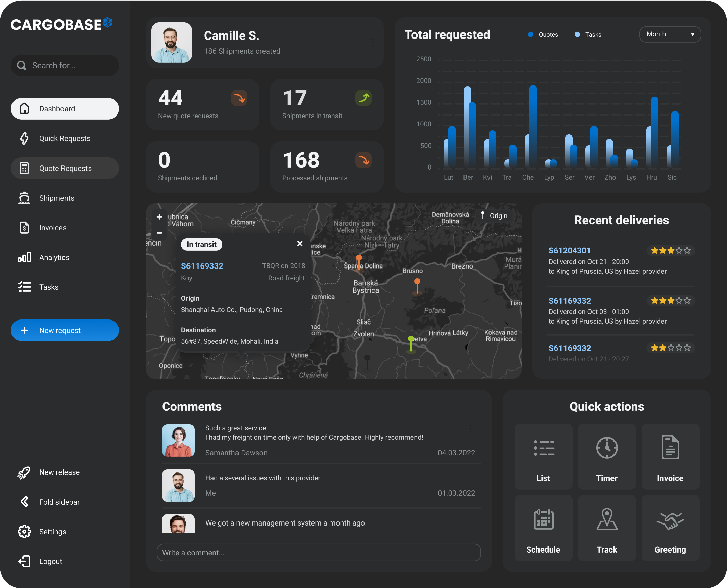This screenshot has width=727, height=588.
Task: Open options menu on Camille S. card
Action: [373, 43]
